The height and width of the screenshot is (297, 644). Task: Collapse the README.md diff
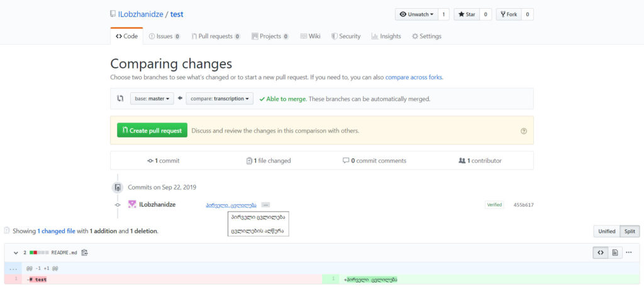tap(16, 252)
